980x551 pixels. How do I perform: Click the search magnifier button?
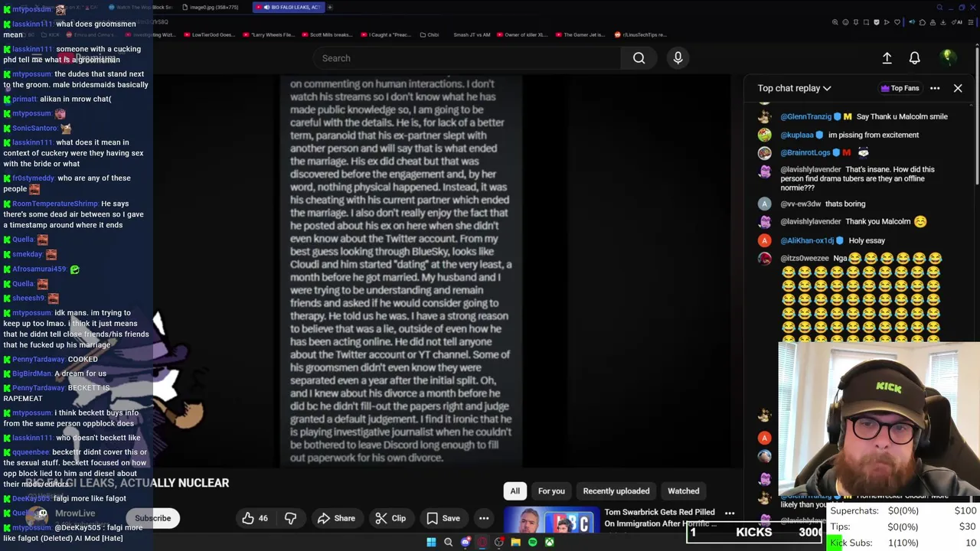(x=639, y=58)
